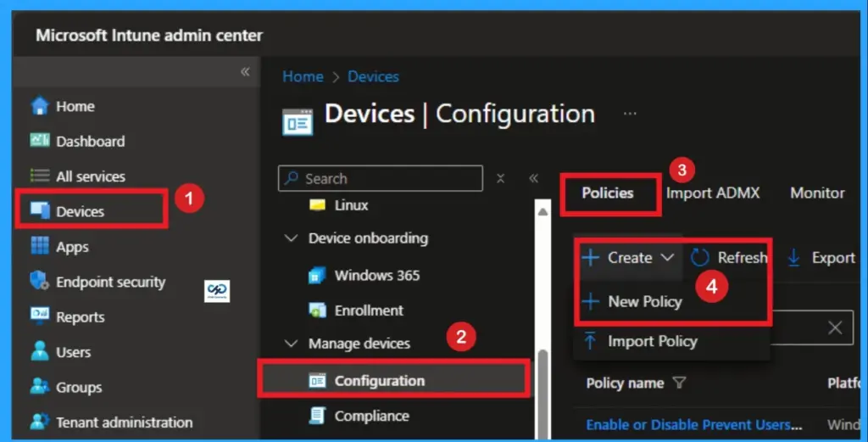
Task: Click the Users person icon
Action: (40, 352)
